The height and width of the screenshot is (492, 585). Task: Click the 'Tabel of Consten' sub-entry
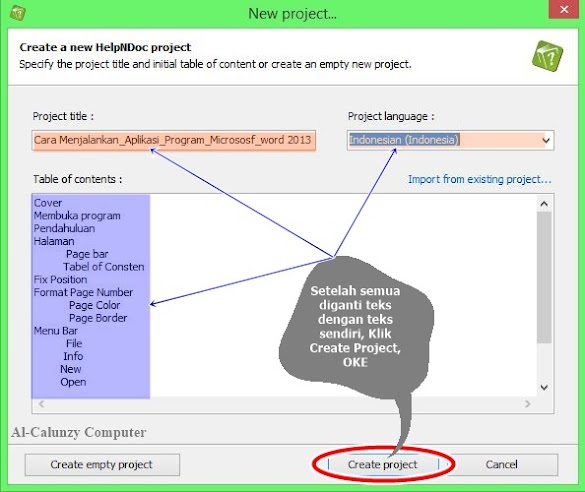(104, 267)
